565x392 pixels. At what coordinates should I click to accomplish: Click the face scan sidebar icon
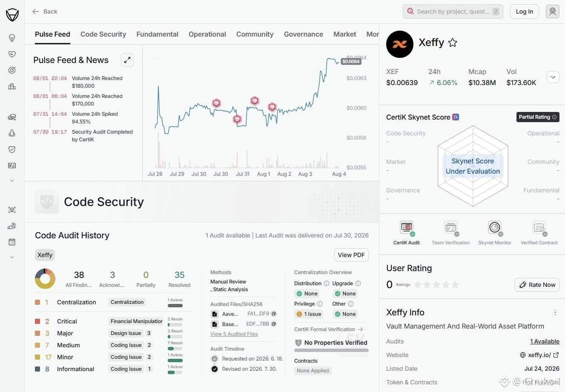[12, 210]
